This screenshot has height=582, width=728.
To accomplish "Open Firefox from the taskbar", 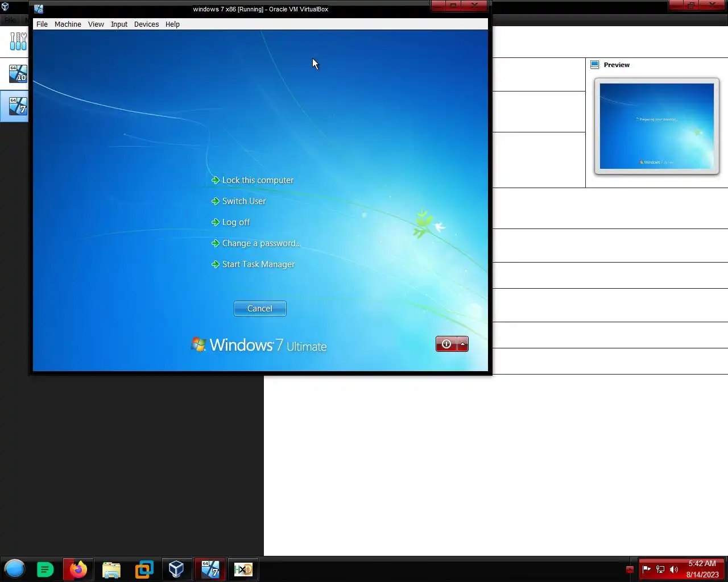I will [x=78, y=569].
